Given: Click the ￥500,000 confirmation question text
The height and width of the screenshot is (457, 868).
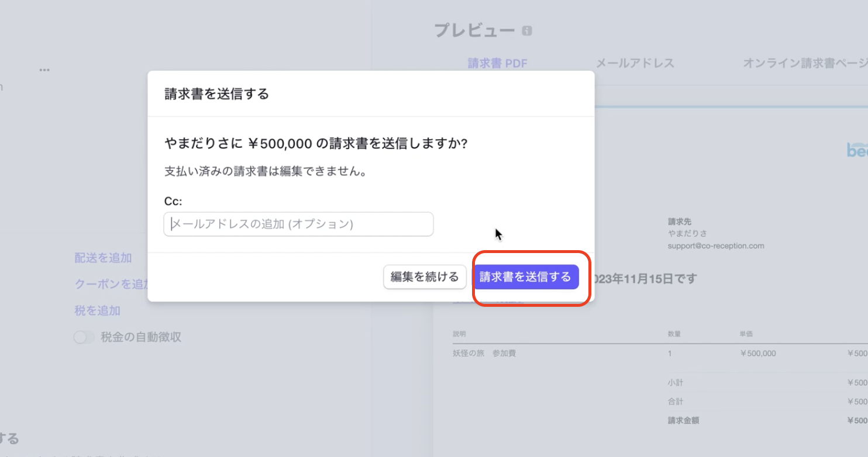Looking at the screenshot, I should (316, 144).
